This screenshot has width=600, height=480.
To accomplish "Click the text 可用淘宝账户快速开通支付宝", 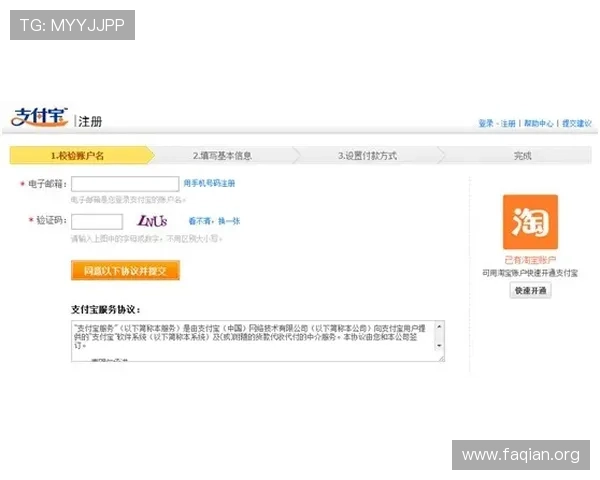I will tap(530, 273).
